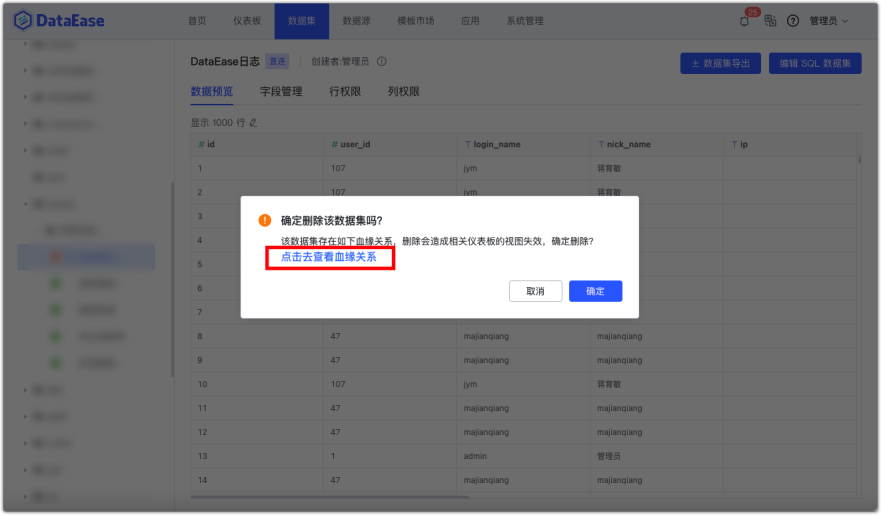Click the creator info circle icon
The height and width of the screenshot is (515, 881).
[x=382, y=61]
